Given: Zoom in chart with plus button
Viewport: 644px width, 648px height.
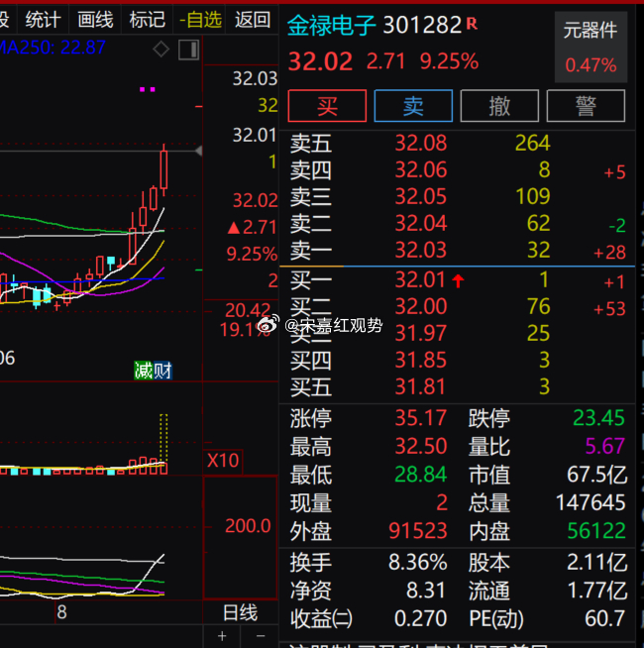Looking at the screenshot, I should point(222,636).
